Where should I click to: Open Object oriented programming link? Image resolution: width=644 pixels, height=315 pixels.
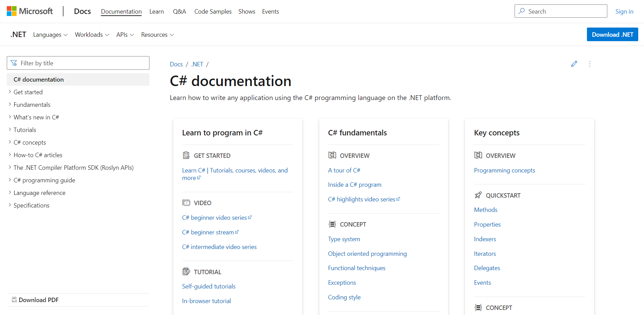pos(368,253)
